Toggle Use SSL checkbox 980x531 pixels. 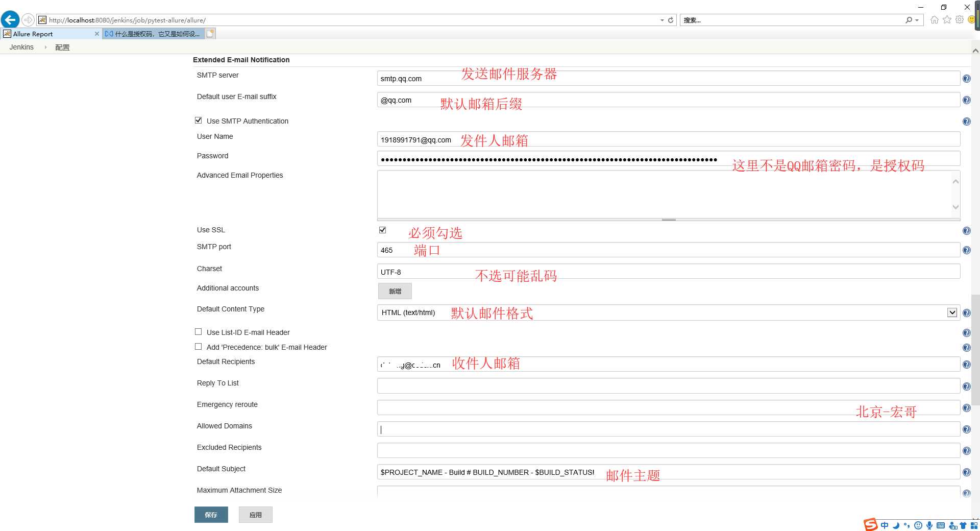coord(383,230)
